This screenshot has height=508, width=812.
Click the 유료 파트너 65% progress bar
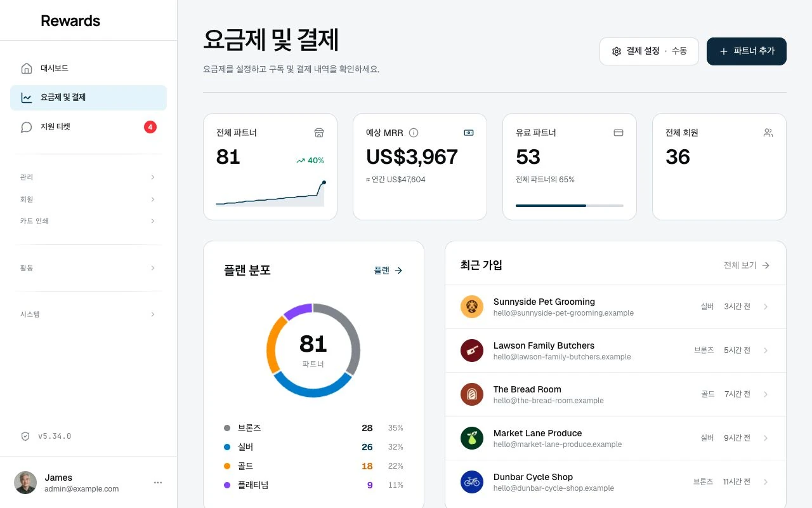570,206
